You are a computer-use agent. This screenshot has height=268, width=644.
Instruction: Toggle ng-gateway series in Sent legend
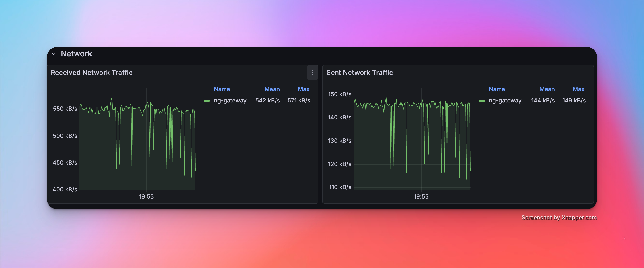[x=505, y=101]
